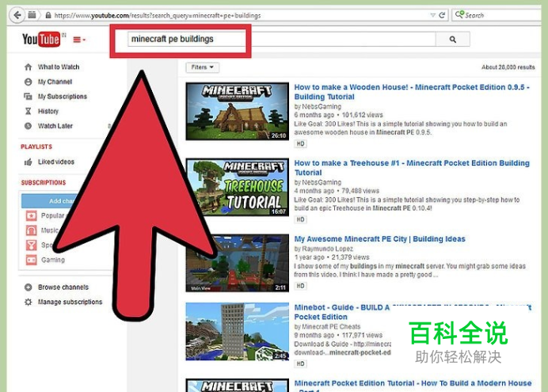Click the 'About 28,000 results' text
Image resolution: width=548 pixels, height=392 pixels.
[508, 67]
